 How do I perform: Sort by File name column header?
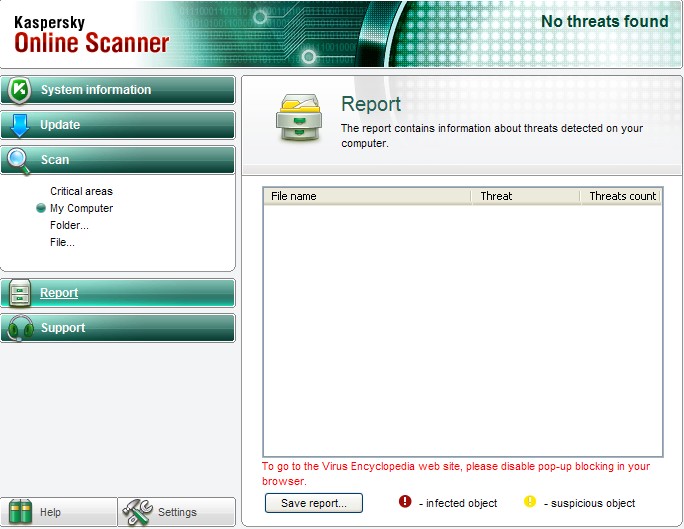[367, 196]
